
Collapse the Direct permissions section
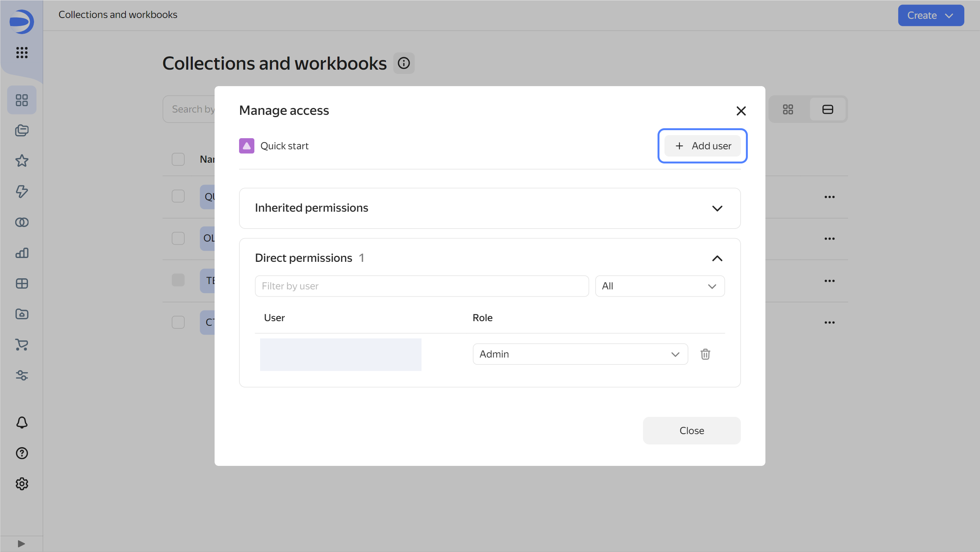(x=717, y=258)
